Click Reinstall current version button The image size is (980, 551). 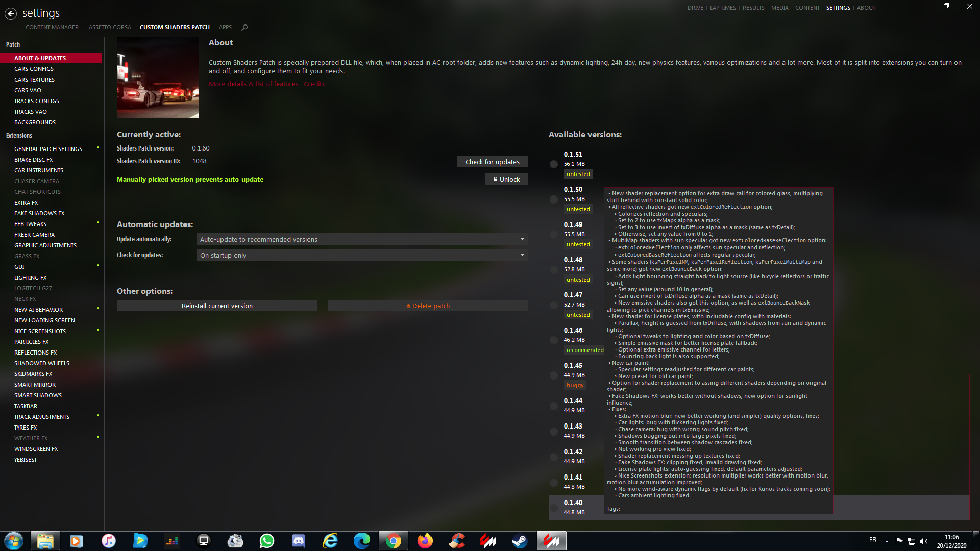click(x=217, y=306)
